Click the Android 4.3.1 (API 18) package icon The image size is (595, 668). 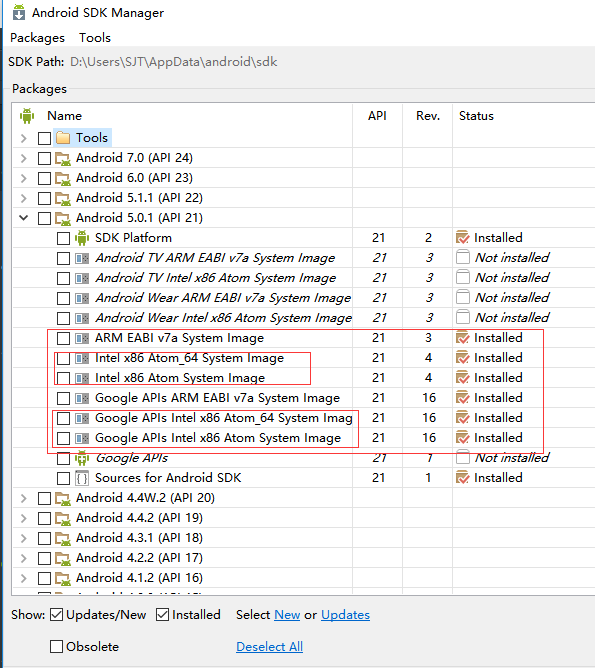click(63, 538)
